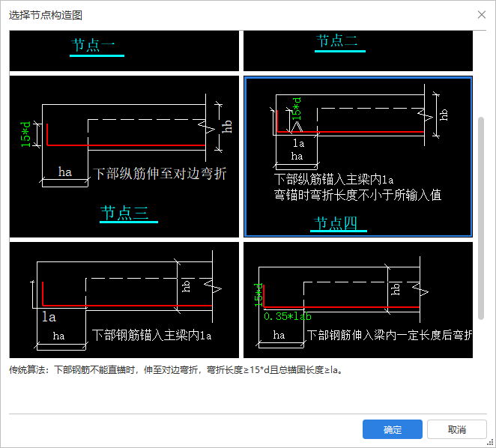The height and width of the screenshot is (448, 496).
Task: Click the 取消 cancel button
Action: (457, 429)
